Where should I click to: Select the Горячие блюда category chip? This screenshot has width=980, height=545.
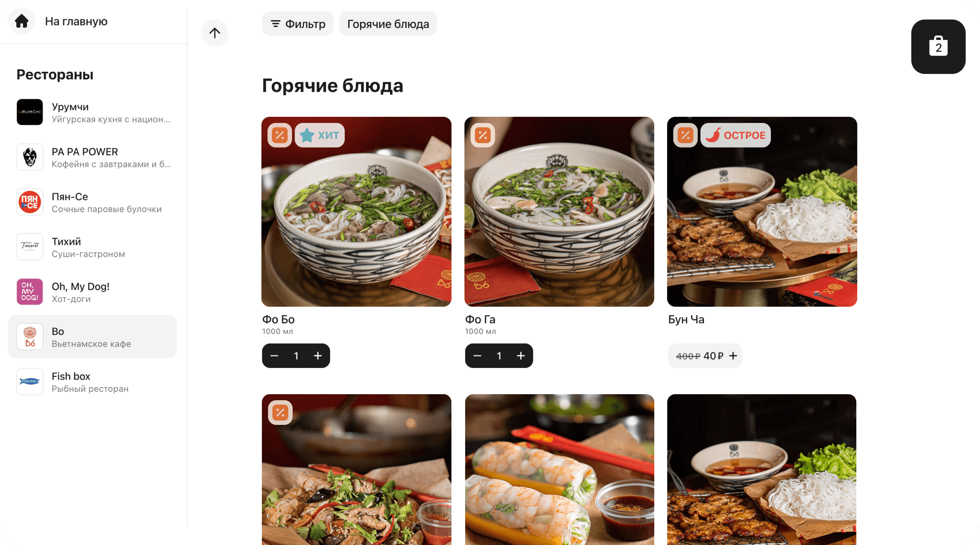[388, 24]
